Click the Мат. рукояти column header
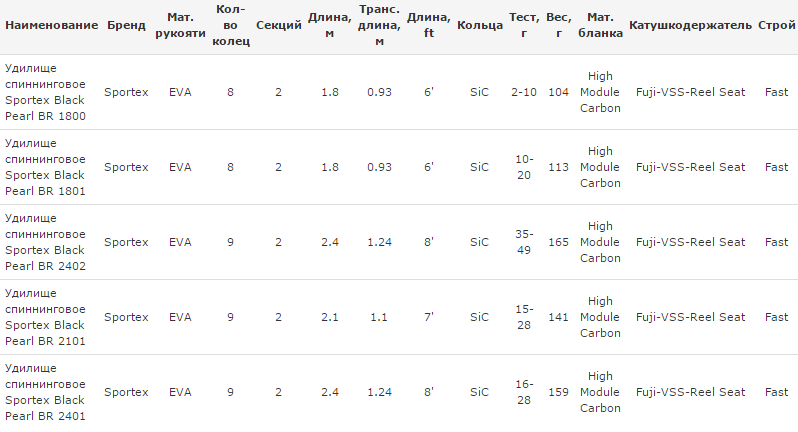Screen dimensions: 798x432 click(x=180, y=25)
